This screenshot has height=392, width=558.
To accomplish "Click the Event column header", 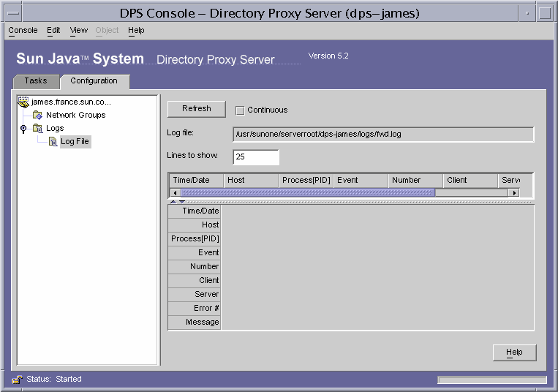I will point(361,181).
